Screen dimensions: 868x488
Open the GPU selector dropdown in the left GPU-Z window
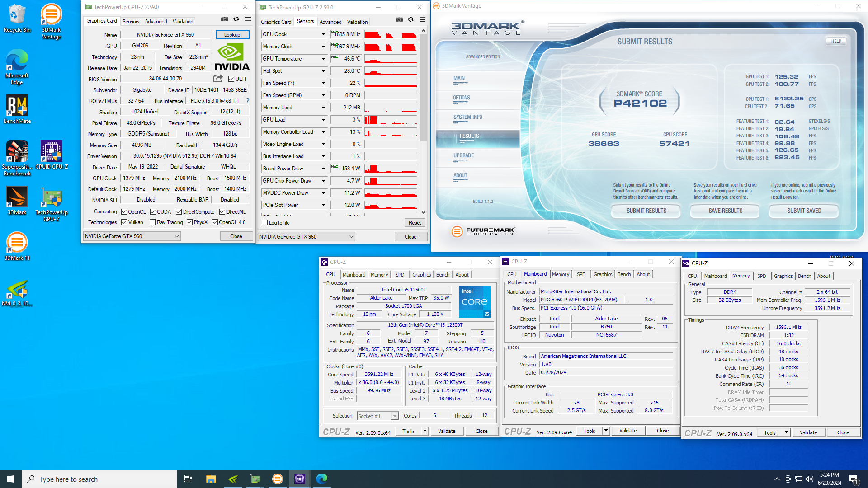132,236
